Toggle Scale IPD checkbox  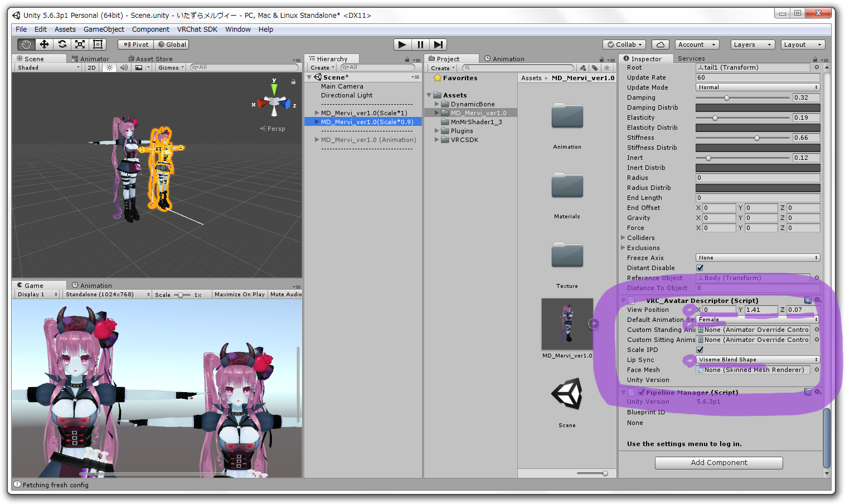click(x=700, y=350)
